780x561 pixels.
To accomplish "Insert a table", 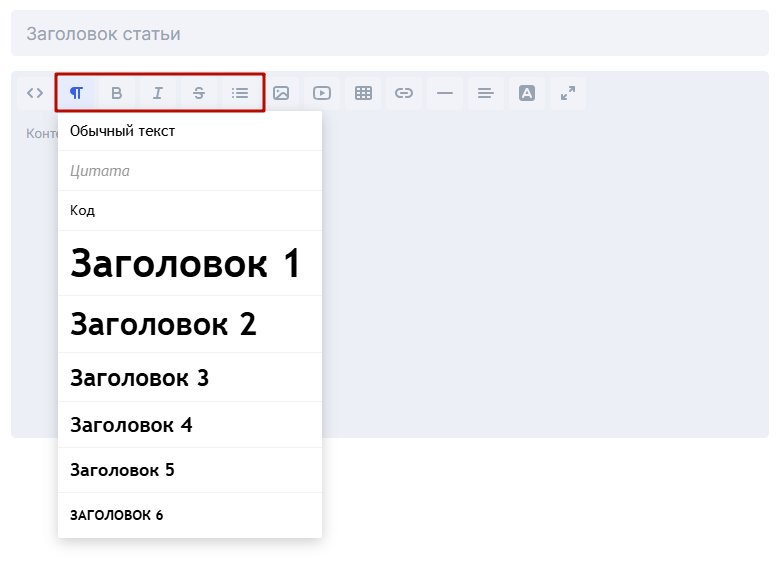I will click(x=363, y=93).
